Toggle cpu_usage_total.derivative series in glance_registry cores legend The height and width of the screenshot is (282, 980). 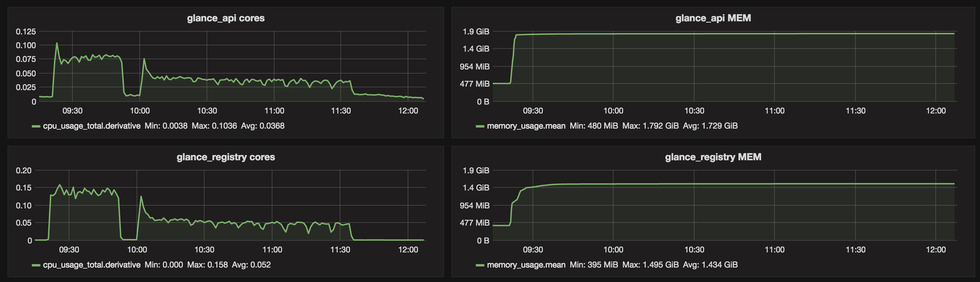[x=92, y=265]
